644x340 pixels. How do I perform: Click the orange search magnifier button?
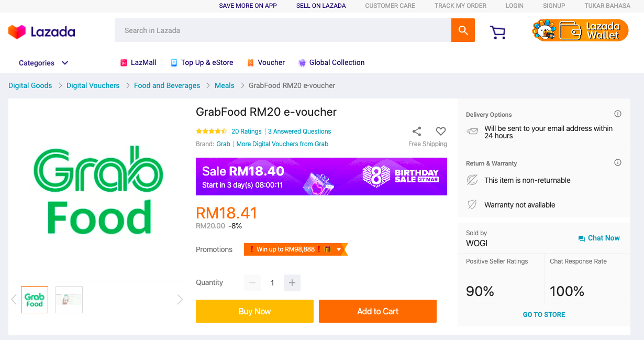click(463, 30)
